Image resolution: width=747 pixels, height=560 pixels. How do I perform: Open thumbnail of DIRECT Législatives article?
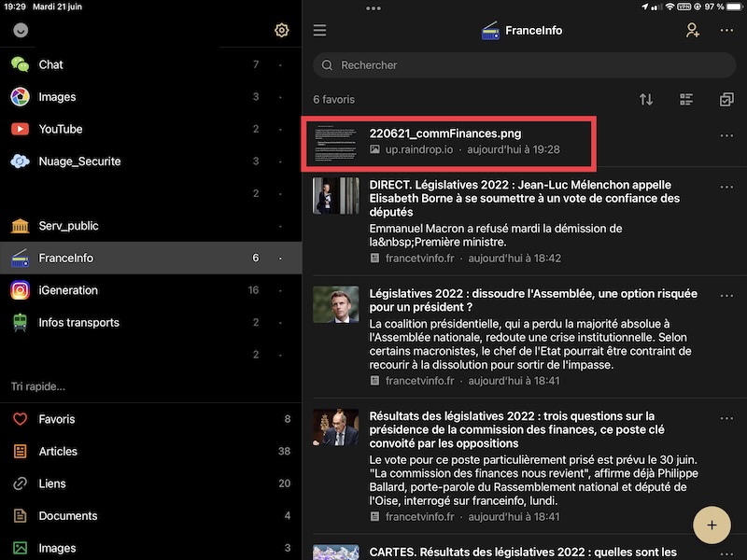point(335,196)
